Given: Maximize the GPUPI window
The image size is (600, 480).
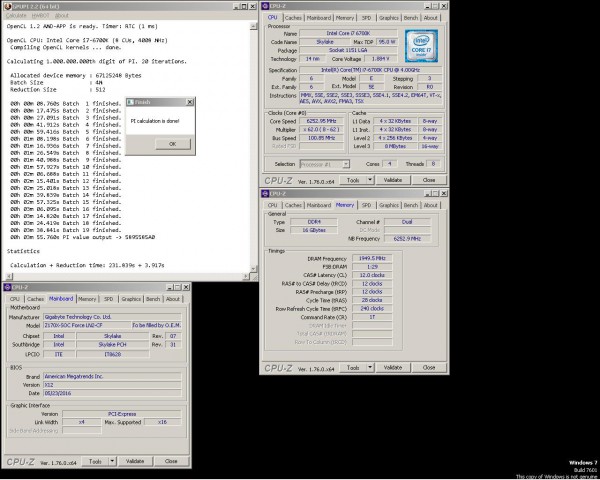Looking at the screenshot, I should pyautogui.click(x=244, y=7).
